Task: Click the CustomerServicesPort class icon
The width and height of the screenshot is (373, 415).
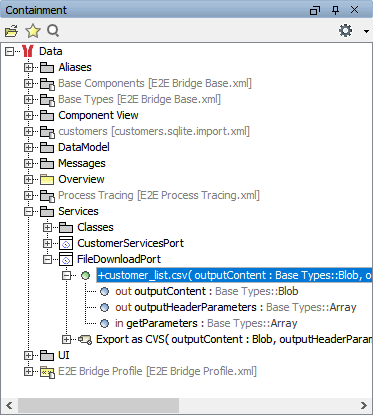Action: pos(66,243)
